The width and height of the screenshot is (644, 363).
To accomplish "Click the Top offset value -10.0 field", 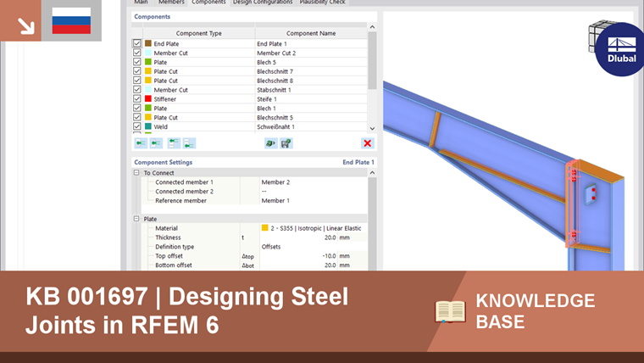I will coord(298,255).
